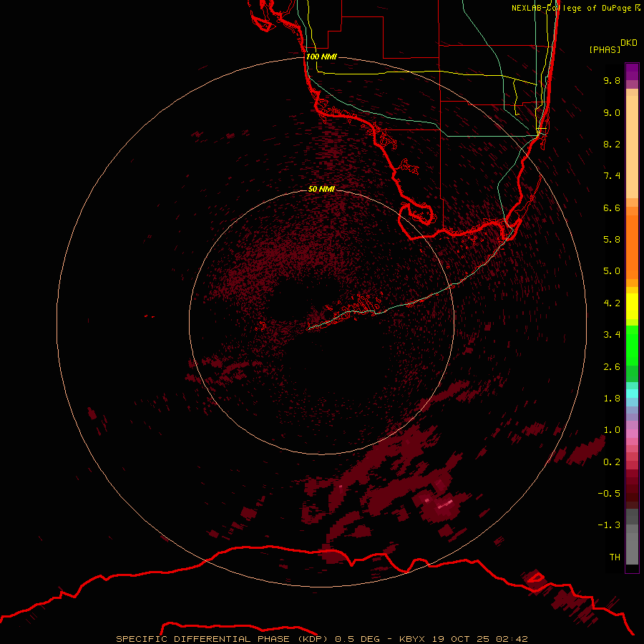Viewport: 644px width, 644px height.
Task: Click the 9.8 legend value
Action: [612, 80]
